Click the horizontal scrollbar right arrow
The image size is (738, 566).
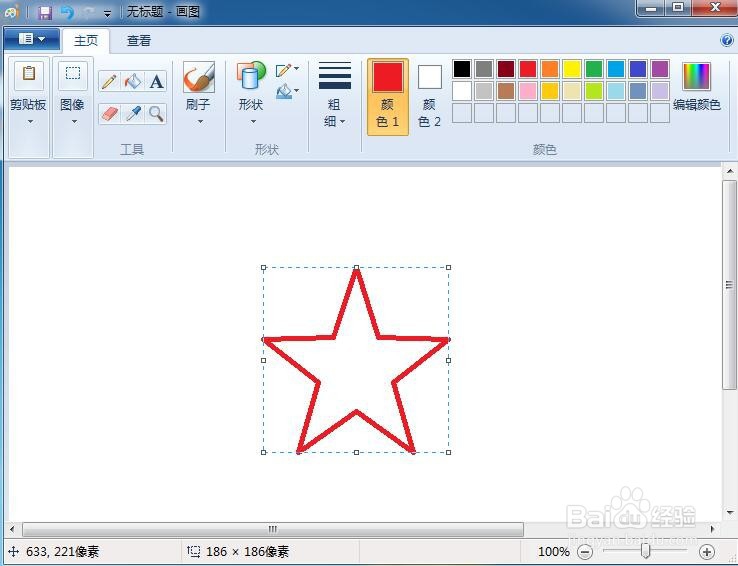713,529
